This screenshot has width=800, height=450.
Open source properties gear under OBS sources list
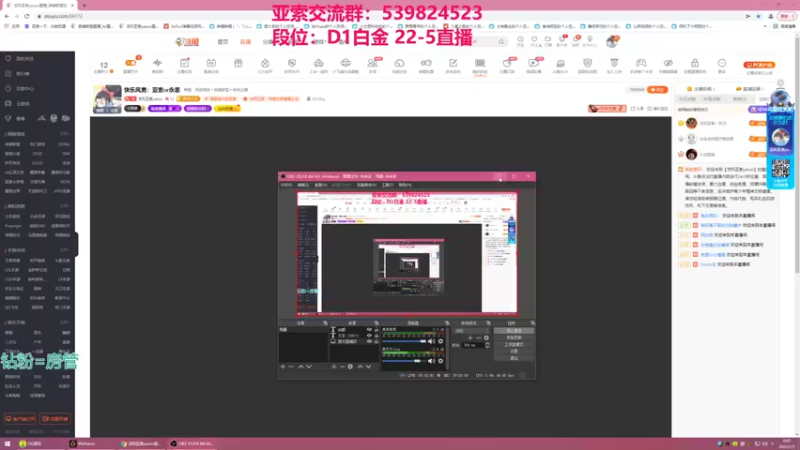click(351, 366)
